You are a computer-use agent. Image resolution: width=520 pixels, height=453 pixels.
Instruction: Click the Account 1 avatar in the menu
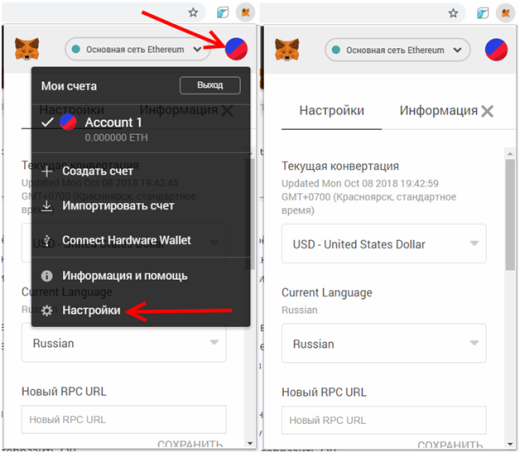68,122
